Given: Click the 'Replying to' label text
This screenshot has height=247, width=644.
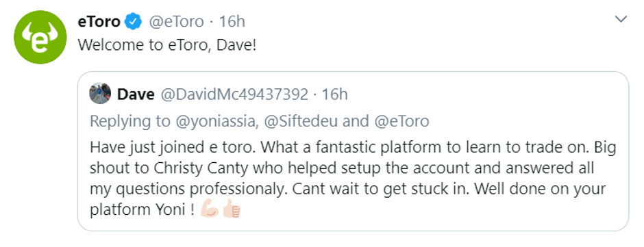Looking at the screenshot, I should [129, 121].
